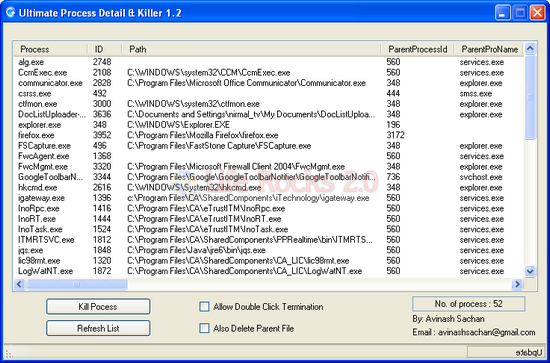Image resolution: width=550 pixels, height=363 pixels.
Task: Sort by ParentProcessId column header
Action: point(417,49)
